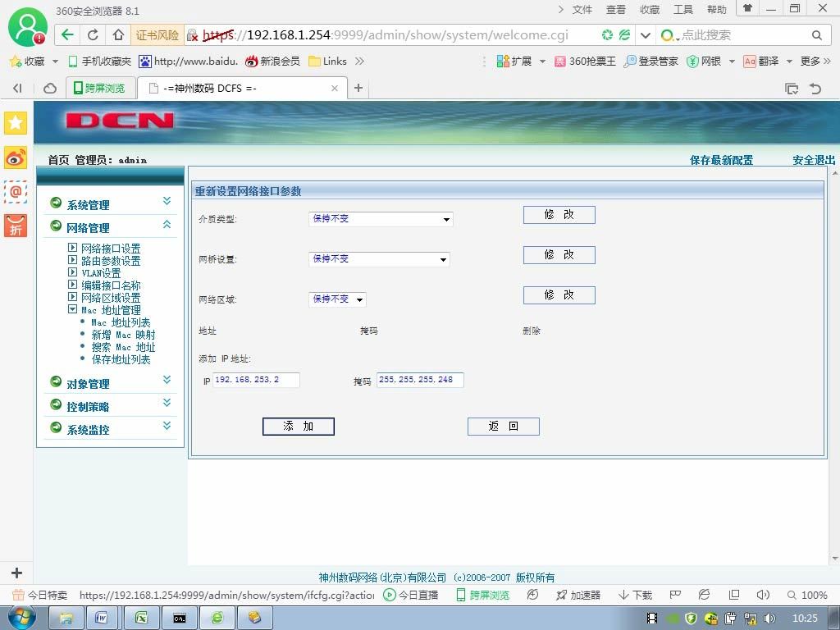Screen dimensions: 840x630
Task: Open the 新浪会员 bookmark
Action: pos(272,62)
